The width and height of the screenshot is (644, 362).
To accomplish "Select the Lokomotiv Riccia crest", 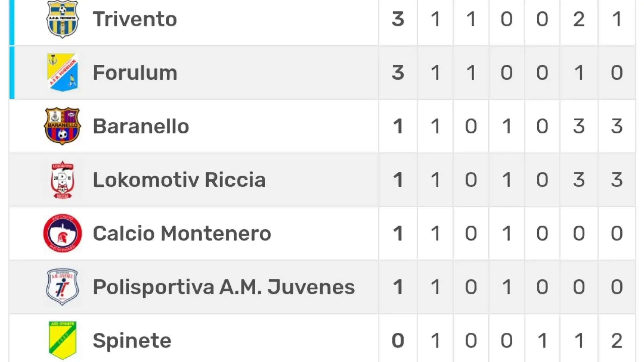I will pyautogui.click(x=62, y=180).
